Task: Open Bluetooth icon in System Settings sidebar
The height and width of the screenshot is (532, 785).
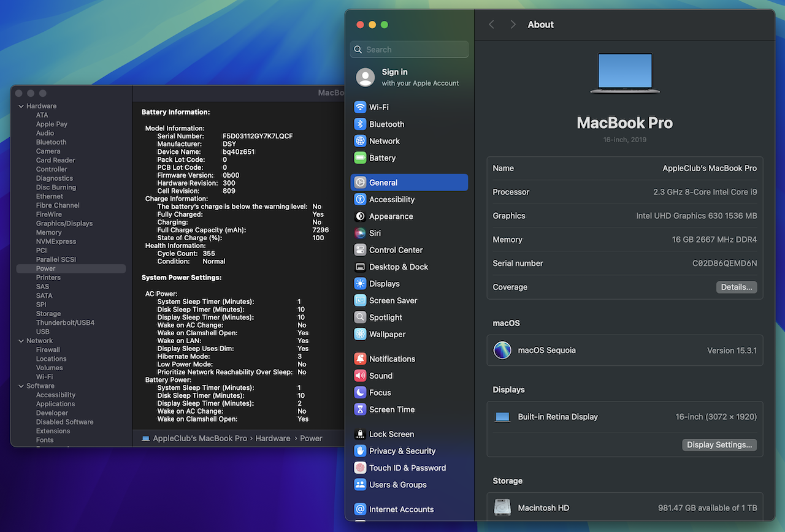Action: [x=360, y=124]
